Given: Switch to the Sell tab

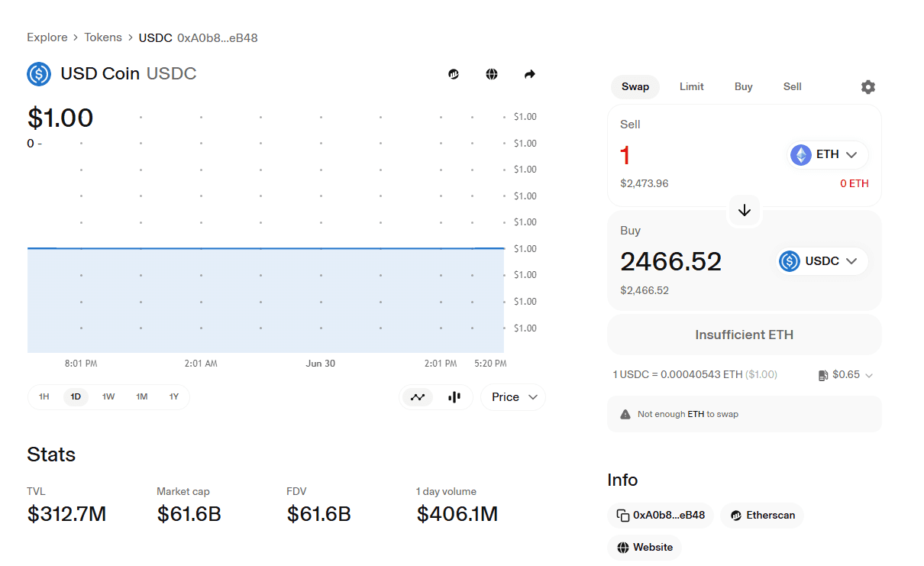Looking at the screenshot, I should pyautogui.click(x=793, y=87).
